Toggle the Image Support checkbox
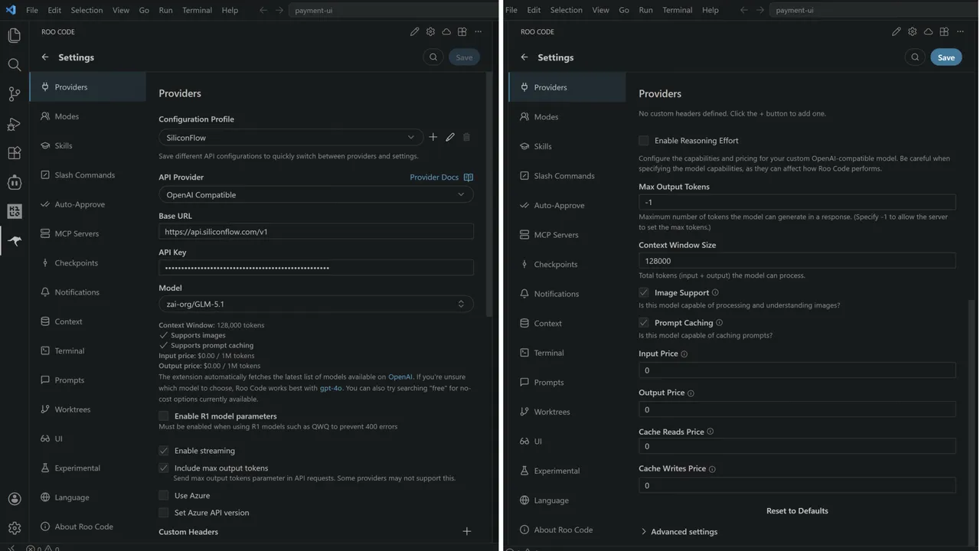Image resolution: width=980 pixels, height=551 pixels. point(644,292)
